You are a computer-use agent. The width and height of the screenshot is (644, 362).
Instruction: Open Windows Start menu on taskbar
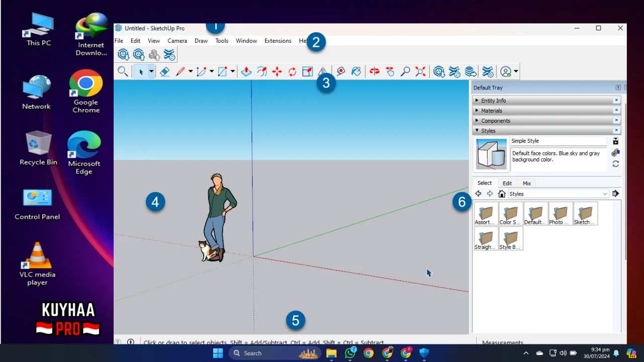pos(218,353)
